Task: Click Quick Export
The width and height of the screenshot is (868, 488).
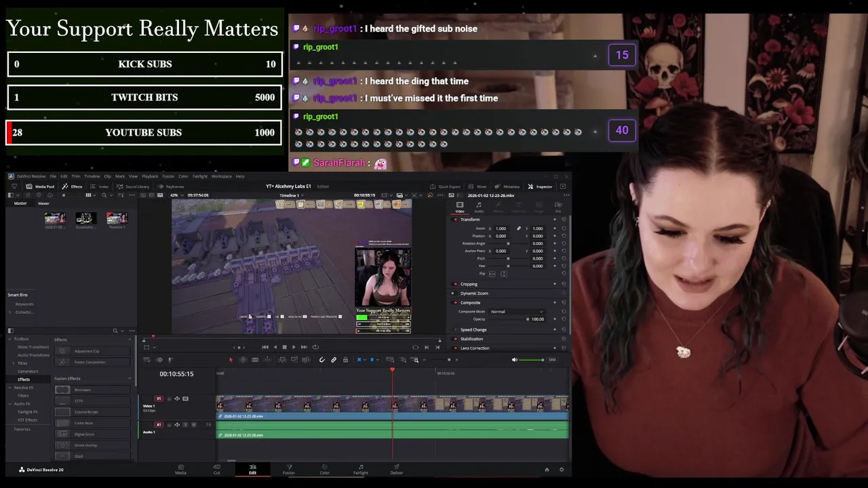Action: coord(445,187)
